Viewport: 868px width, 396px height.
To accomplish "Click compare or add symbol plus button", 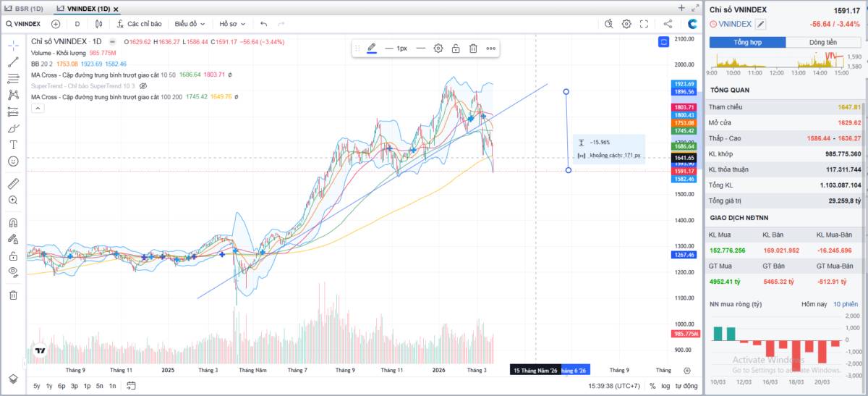I will tap(56, 24).
